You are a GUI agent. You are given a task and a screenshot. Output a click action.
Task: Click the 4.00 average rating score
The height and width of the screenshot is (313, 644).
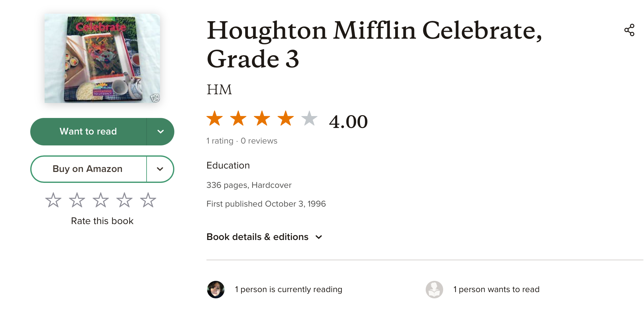tap(348, 121)
